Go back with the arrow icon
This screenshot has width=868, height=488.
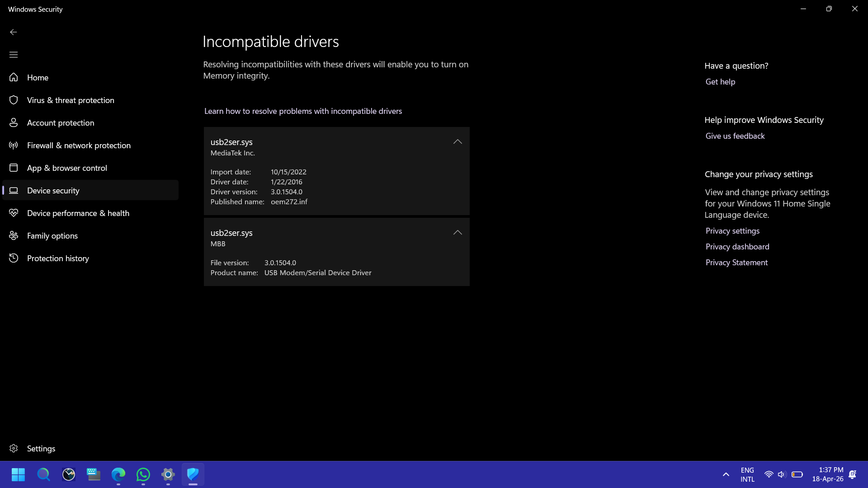pos(14,32)
